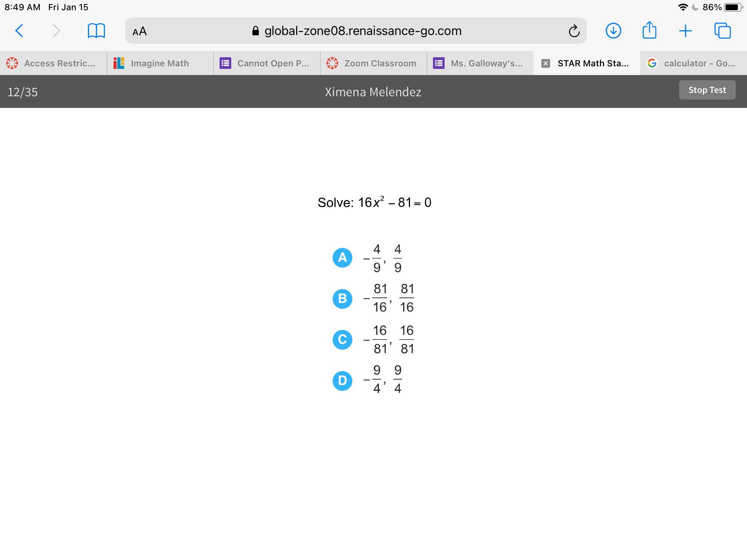Close the STAR Math tab
Image resolution: width=747 pixels, height=560 pixels.
coord(545,63)
